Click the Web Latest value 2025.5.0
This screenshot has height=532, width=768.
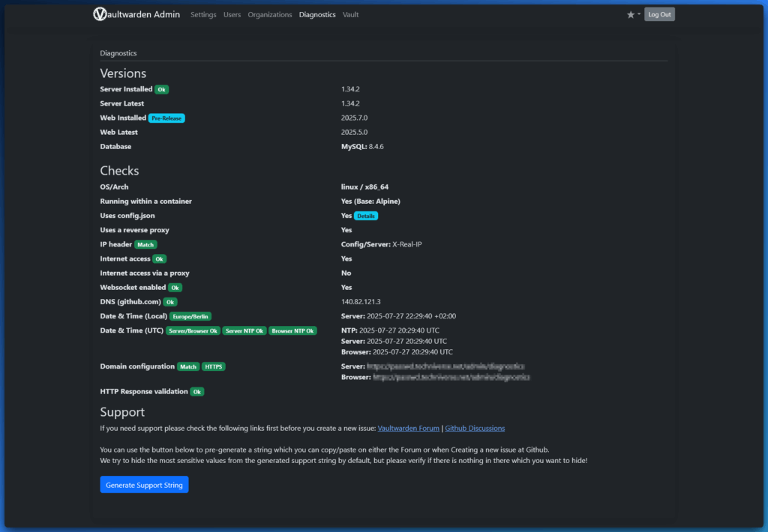pyautogui.click(x=354, y=132)
